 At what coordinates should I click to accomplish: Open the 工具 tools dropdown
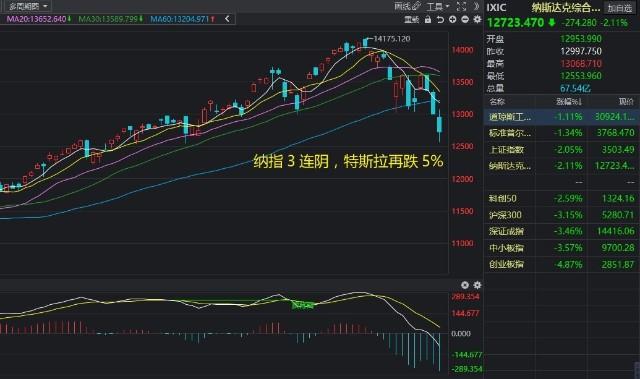click(438, 7)
